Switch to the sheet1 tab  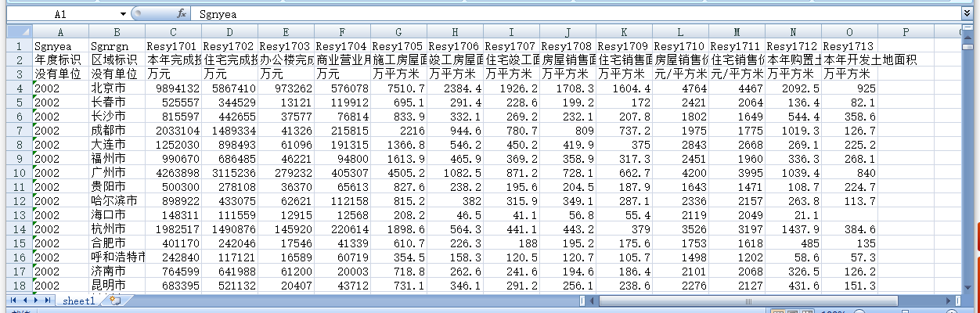pyautogui.click(x=79, y=300)
